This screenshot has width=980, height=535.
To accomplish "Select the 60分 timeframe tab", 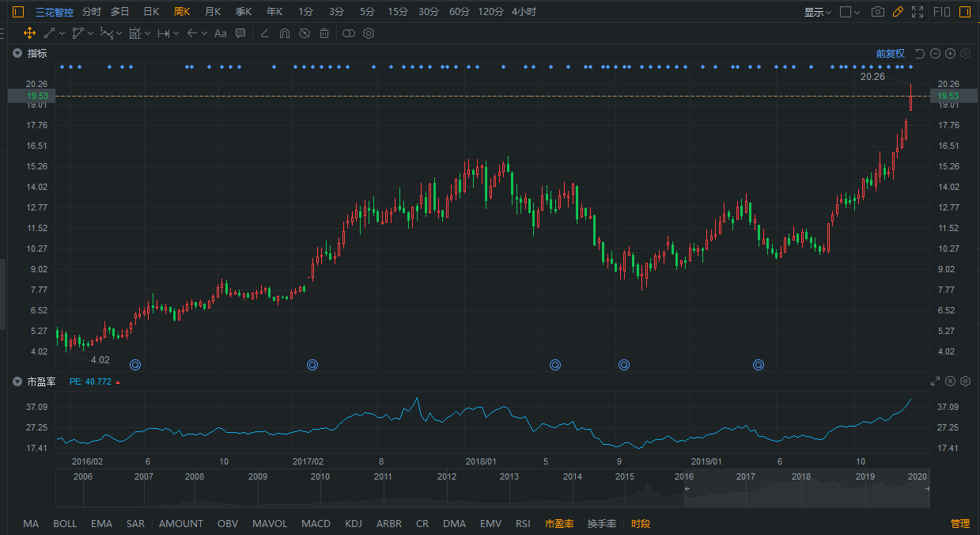I will point(460,12).
